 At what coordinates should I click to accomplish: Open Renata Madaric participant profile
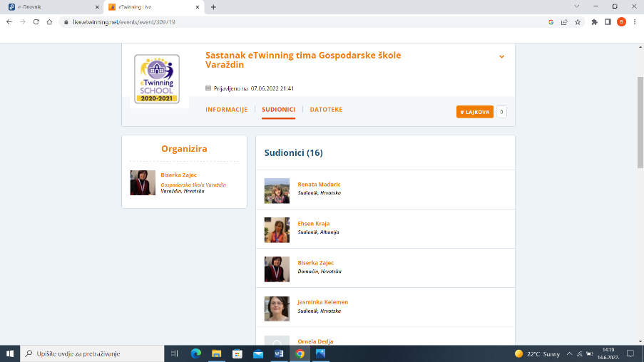tap(319, 185)
